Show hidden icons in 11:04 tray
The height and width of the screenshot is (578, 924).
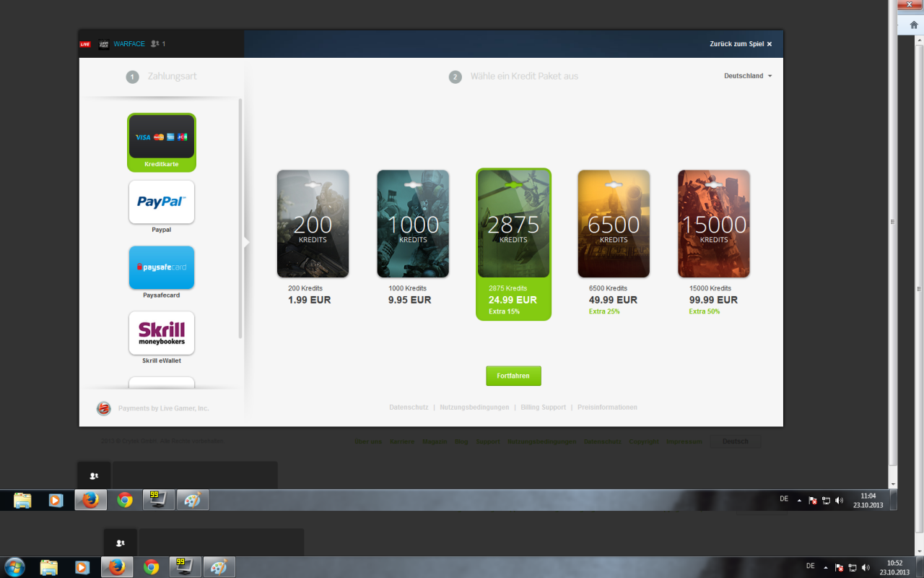point(799,500)
